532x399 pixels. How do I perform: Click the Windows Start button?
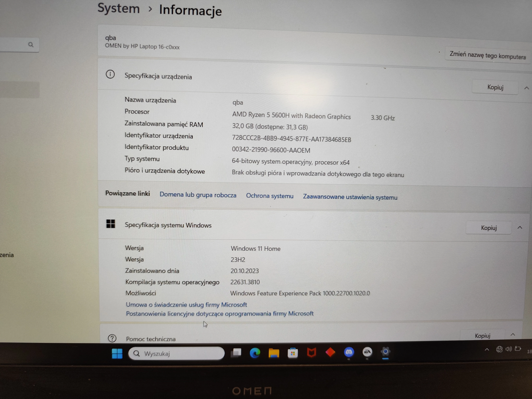point(117,353)
